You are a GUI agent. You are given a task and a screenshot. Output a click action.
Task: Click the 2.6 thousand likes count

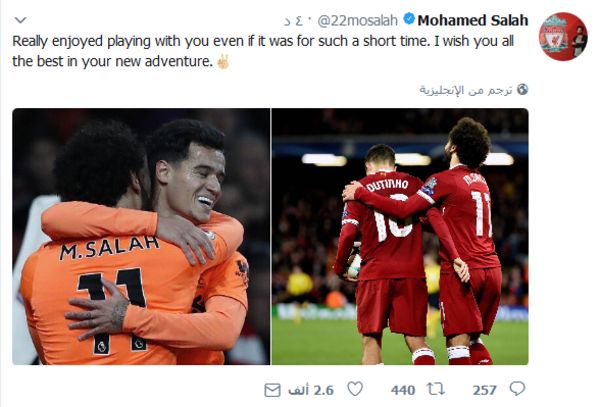(x=311, y=390)
